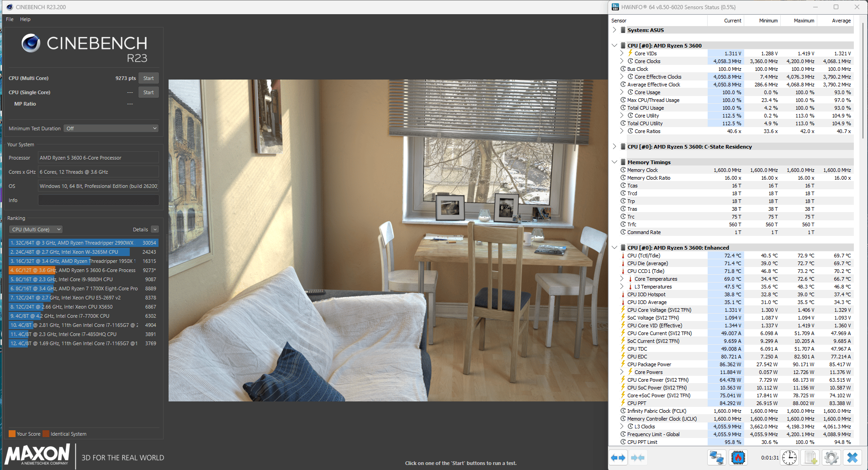Image resolution: width=868 pixels, height=470 pixels.
Task: Click the thermometer icon beside CPU Die (average)
Action: [623, 263]
